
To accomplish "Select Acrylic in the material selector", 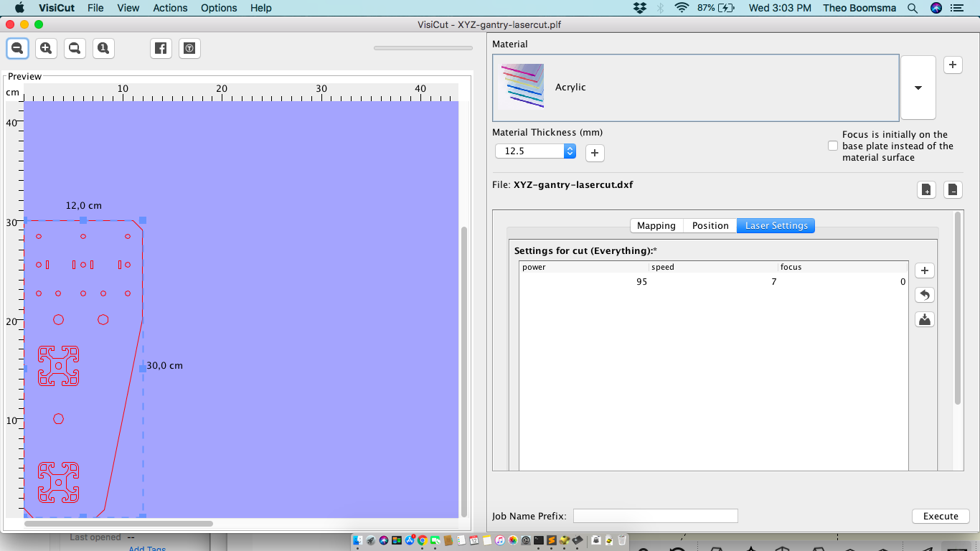I will (695, 88).
